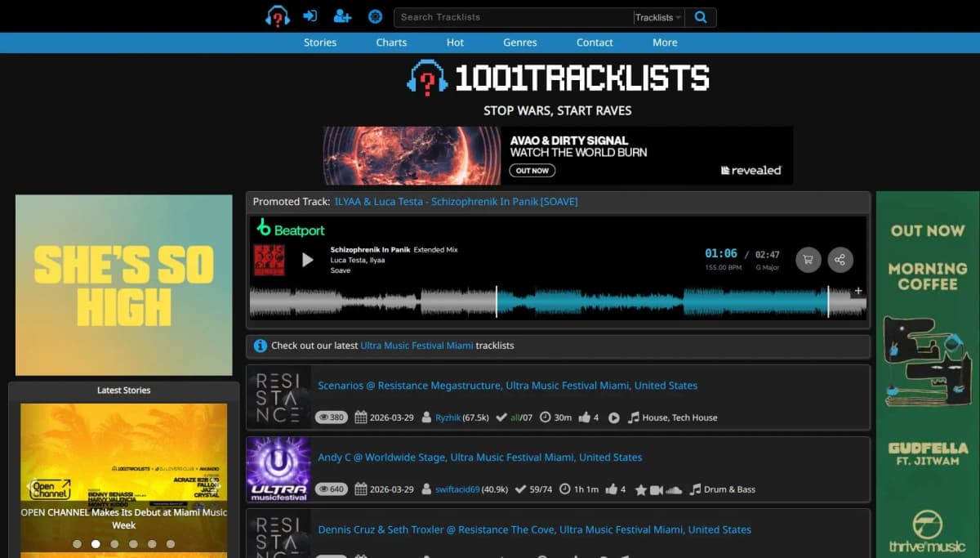Click the register new user icon

click(x=342, y=16)
